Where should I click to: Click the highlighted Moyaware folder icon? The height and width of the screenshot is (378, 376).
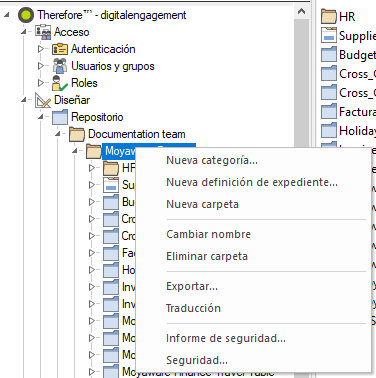click(x=94, y=151)
